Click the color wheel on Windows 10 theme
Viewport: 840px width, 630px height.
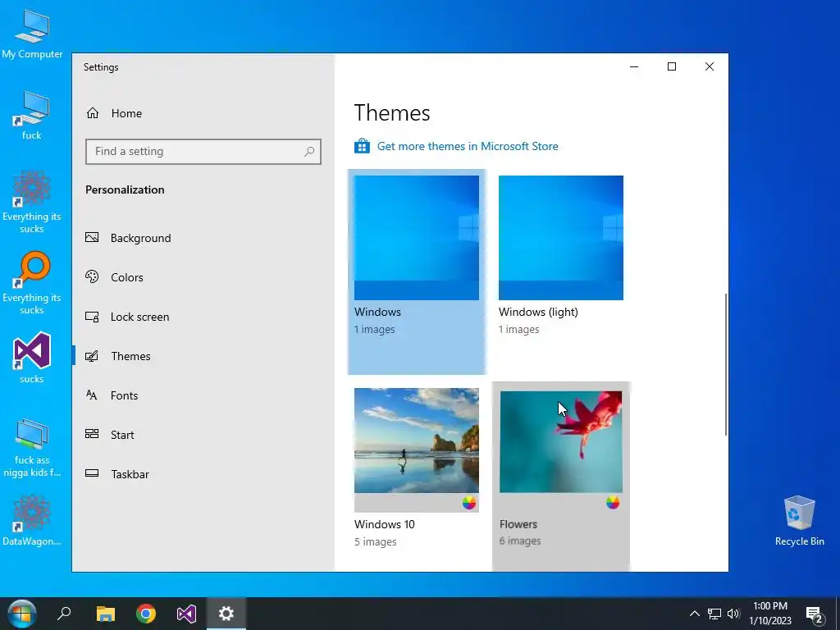(x=468, y=503)
